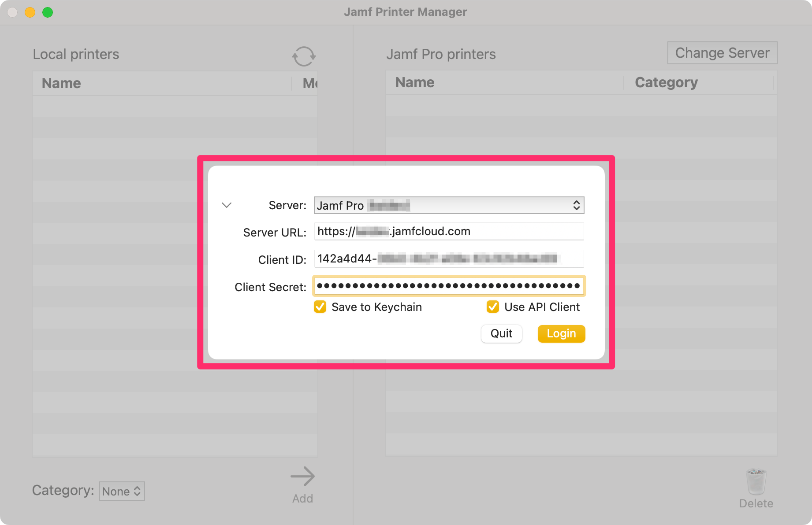Click the Server URL field
This screenshot has height=525, width=812.
tap(449, 231)
